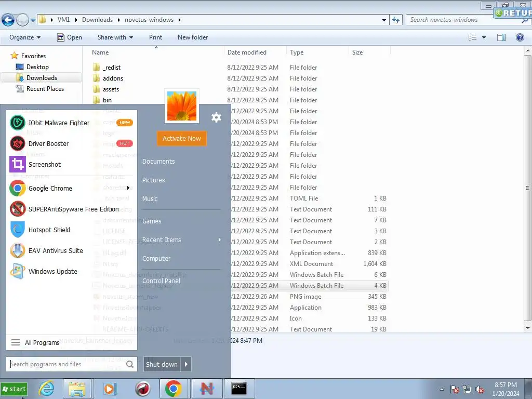Viewport: 532px width, 399px height.
Task: Click Open in Explorer toolbar
Action: click(x=70, y=37)
